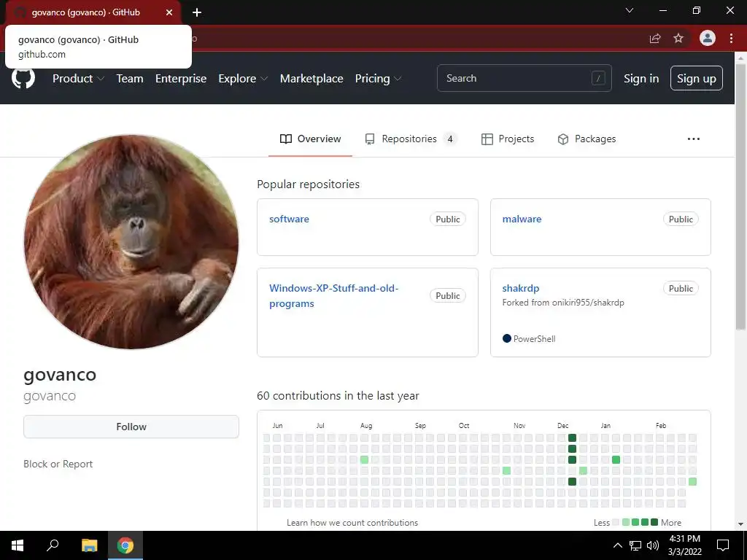The width and height of the screenshot is (747, 560).
Task: Open network status tray icon
Action: 635,545
